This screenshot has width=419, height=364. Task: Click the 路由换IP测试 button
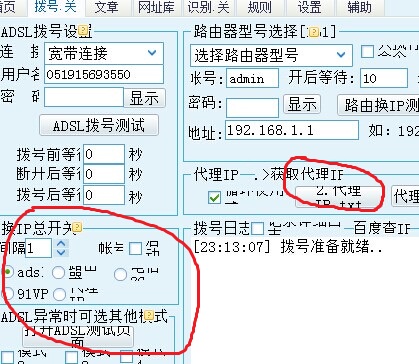click(x=378, y=105)
